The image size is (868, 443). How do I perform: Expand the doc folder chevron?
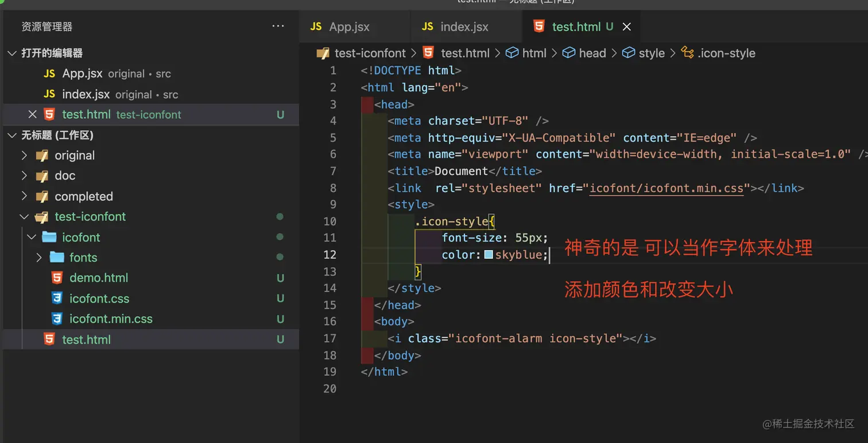24,176
